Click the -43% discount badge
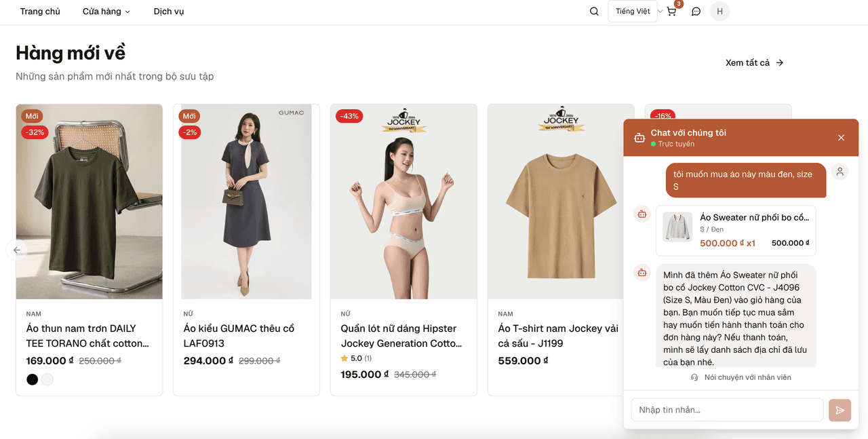Screen dimensions: 868x439 click(x=349, y=116)
